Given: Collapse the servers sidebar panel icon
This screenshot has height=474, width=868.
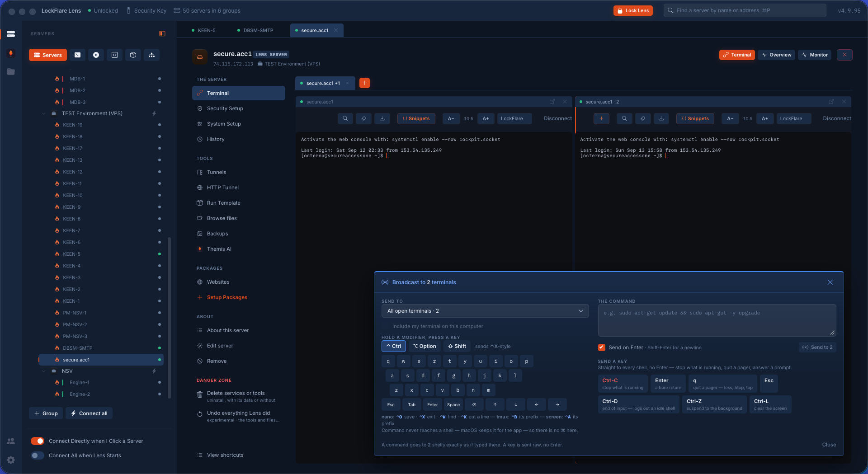Looking at the screenshot, I should (162, 33).
